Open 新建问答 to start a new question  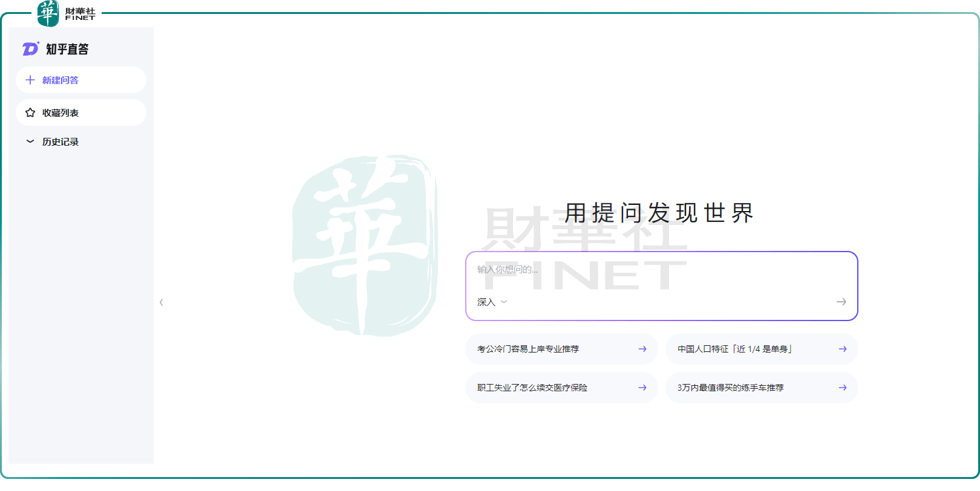coord(81,80)
